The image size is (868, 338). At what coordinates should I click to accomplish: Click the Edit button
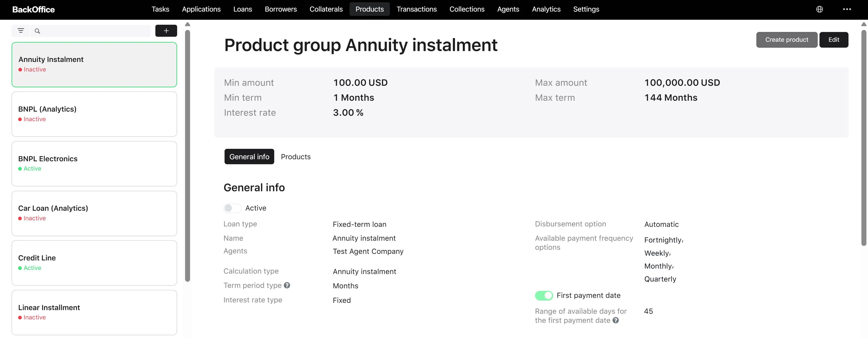point(834,40)
